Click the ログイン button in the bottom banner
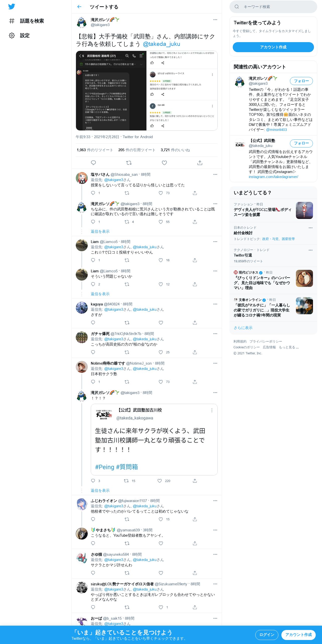This screenshot has width=322, height=644. coord(267,635)
